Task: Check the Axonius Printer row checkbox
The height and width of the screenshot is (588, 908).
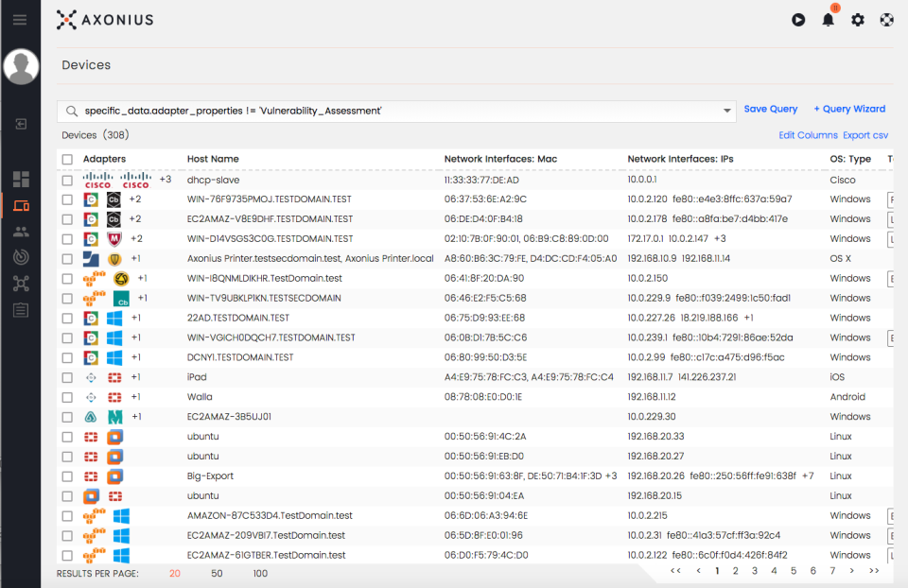Action: click(67, 259)
